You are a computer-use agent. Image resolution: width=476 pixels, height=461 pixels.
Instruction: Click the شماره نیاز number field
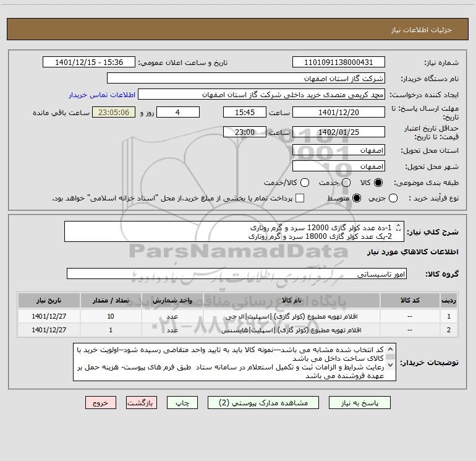(x=339, y=62)
